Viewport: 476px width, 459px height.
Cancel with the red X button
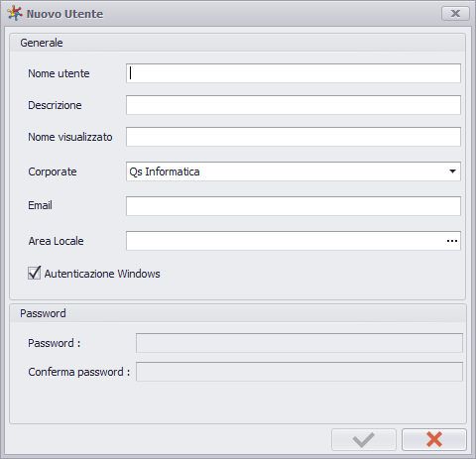point(434,439)
